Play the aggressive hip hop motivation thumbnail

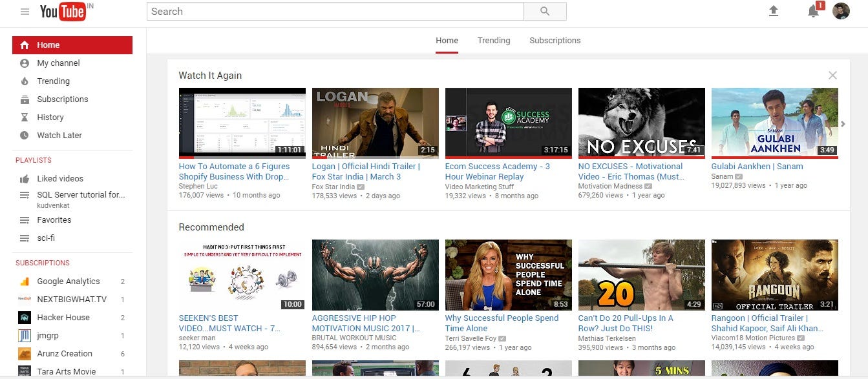tap(376, 275)
